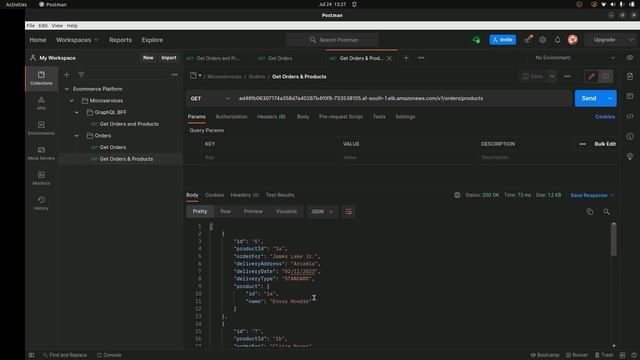
Task: Open the Environments sidebar panel
Action: pyautogui.click(x=41, y=128)
